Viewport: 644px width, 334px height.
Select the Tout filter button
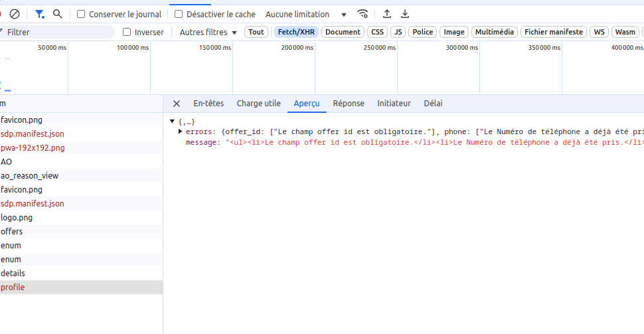pos(256,32)
